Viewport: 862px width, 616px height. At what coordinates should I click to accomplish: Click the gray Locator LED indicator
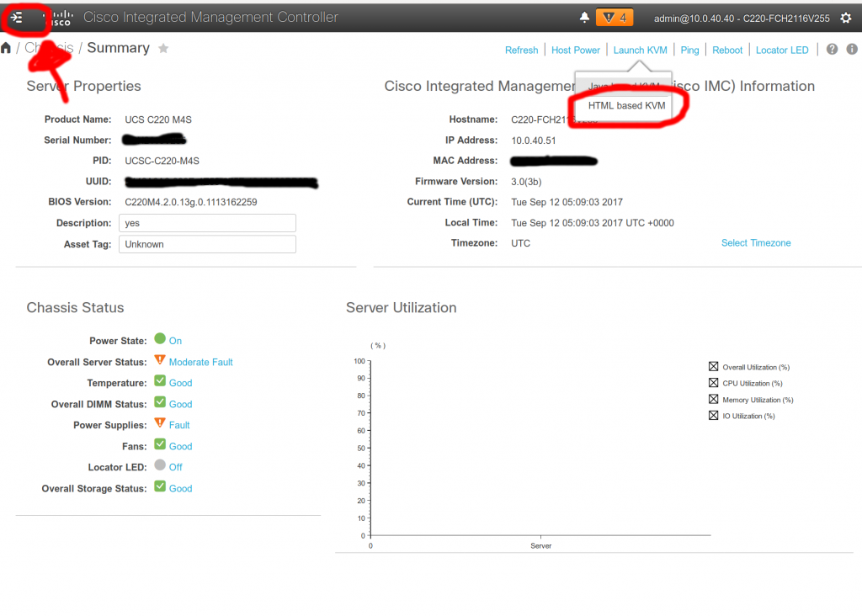[160, 465]
